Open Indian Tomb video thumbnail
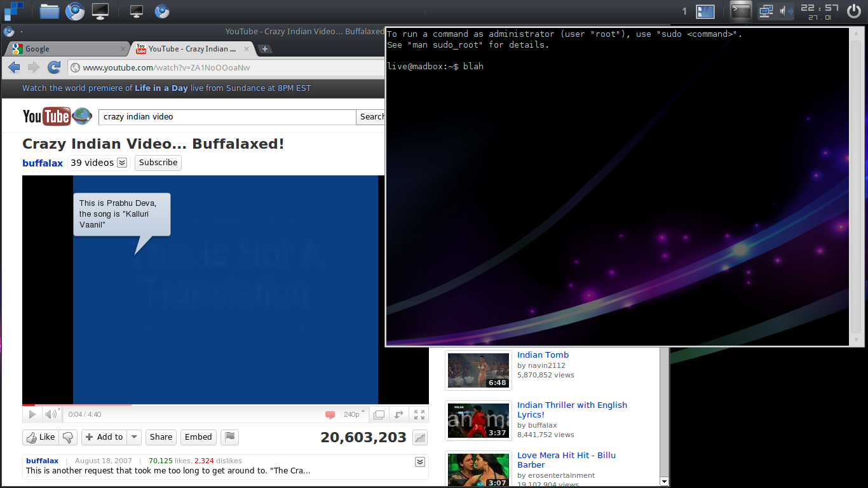This screenshot has width=868, height=488. 478,370
